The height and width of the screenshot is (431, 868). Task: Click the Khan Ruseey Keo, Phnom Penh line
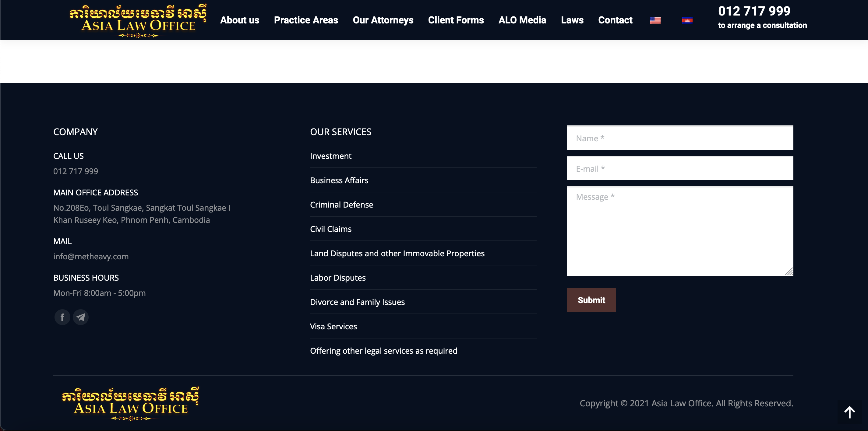pyautogui.click(x=131, y=220)
